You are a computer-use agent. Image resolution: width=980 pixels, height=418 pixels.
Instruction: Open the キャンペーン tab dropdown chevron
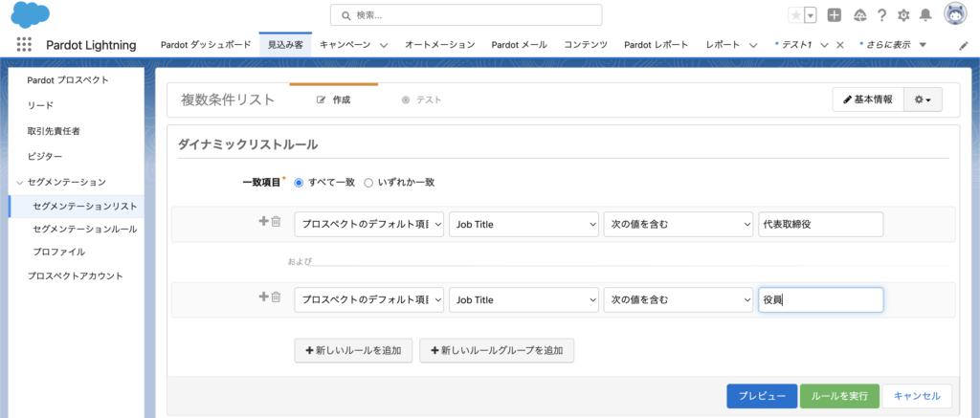click(384, 45)
